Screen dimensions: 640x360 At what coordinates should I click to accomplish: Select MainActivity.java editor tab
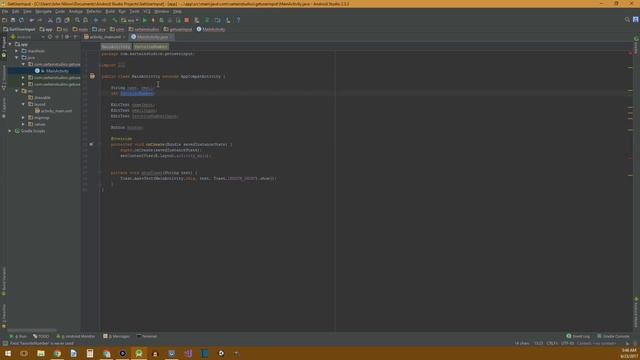click(x=152, y=37)
